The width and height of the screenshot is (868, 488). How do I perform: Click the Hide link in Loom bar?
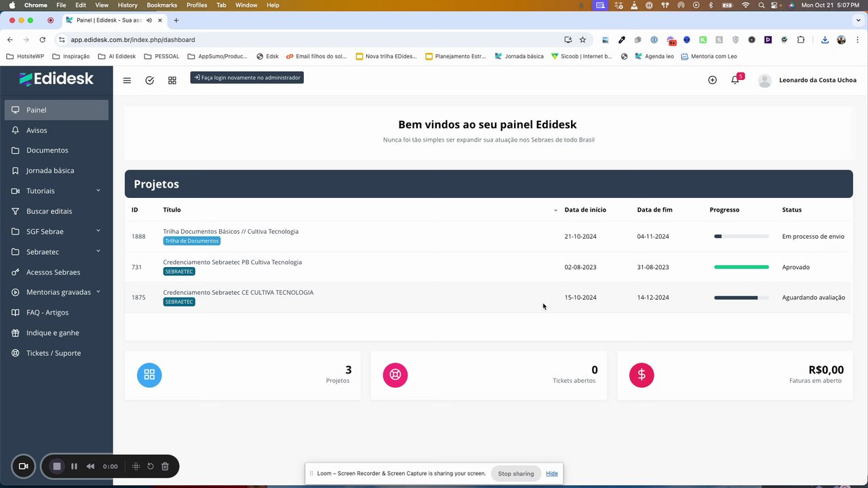point(552,473)
